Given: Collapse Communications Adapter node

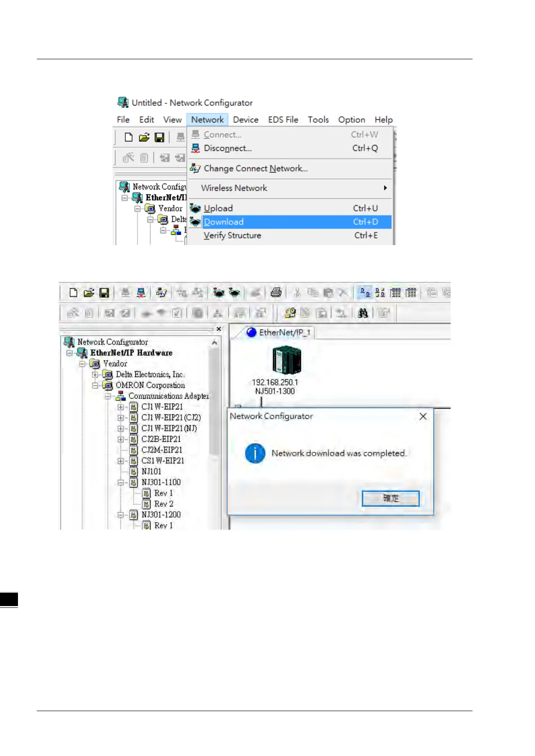Looking at the screenshot, I should tap(108, 396).
